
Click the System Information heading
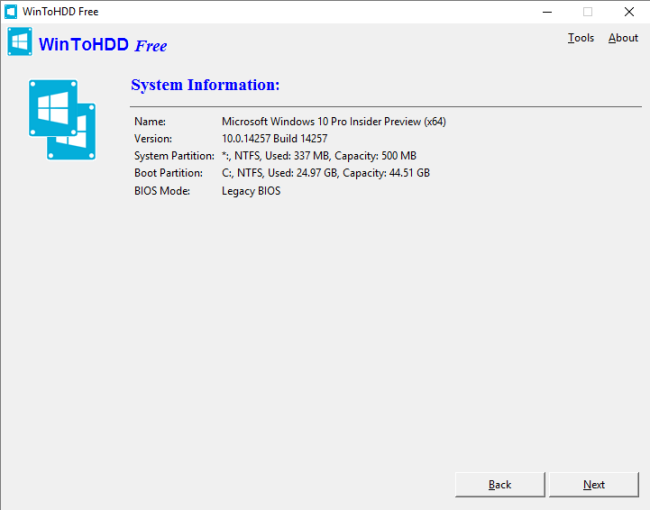tap(205, 85)
